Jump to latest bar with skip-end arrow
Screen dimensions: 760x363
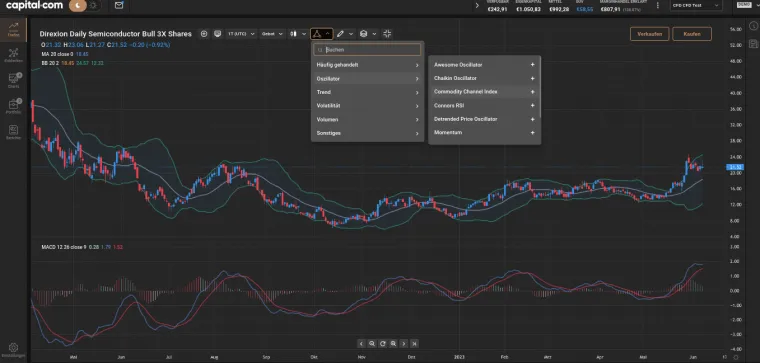coord(414,344)
